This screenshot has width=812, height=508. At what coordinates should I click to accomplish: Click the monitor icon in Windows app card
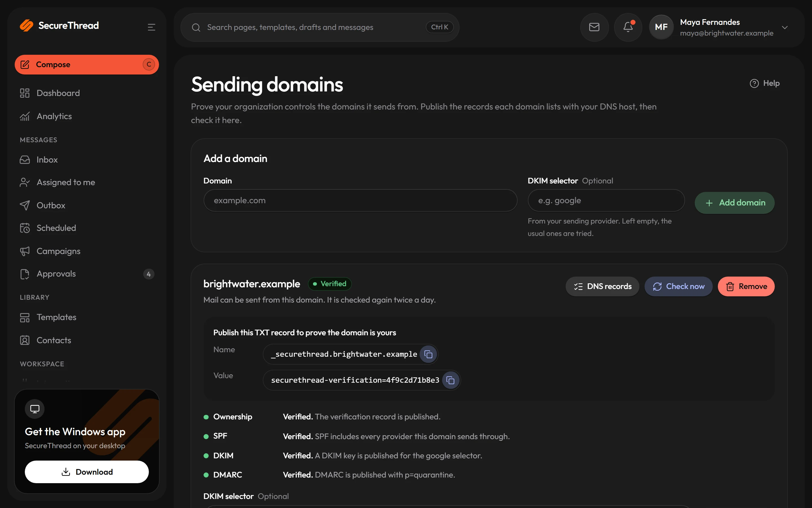coord(35,409)
